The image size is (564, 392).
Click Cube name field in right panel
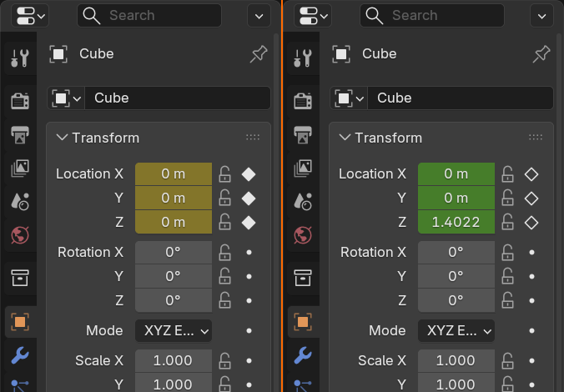[461, 98]
